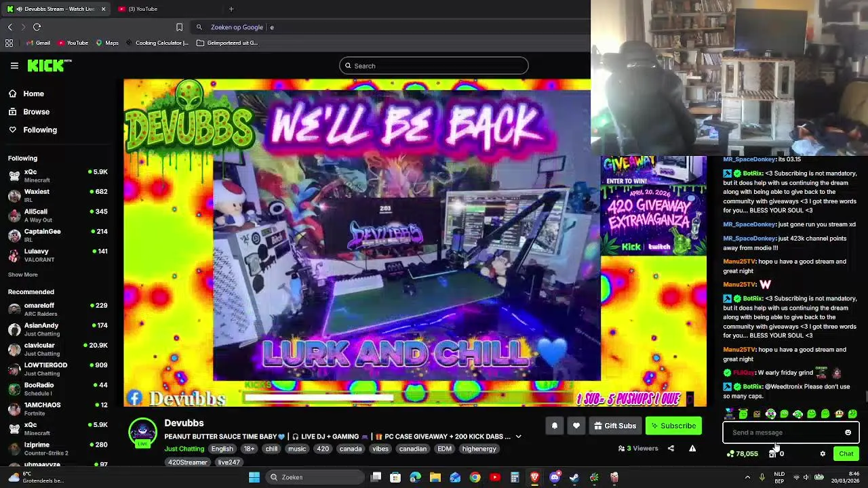Reload the page with the refresh icon
Screen dimensions: 868x488
37,27
